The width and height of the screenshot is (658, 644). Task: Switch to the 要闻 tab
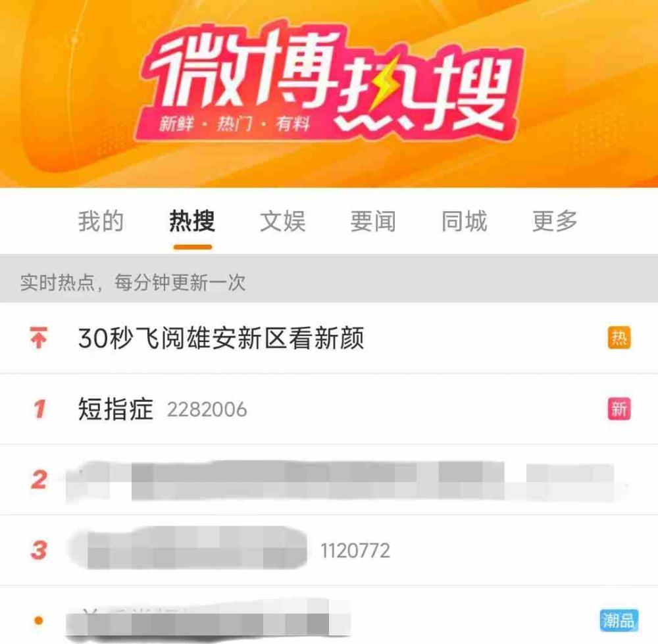point(374,221)
